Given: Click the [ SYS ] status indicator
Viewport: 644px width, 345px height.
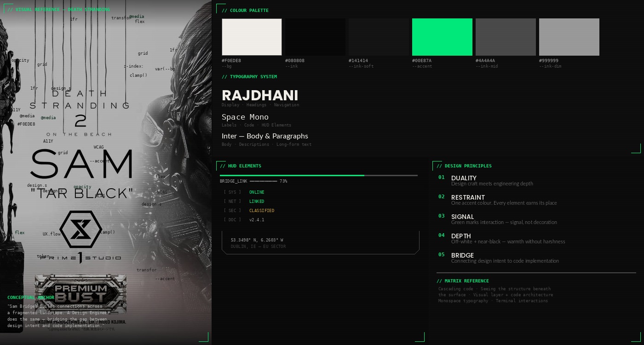Looking at the screenshot, I should 233,192.
